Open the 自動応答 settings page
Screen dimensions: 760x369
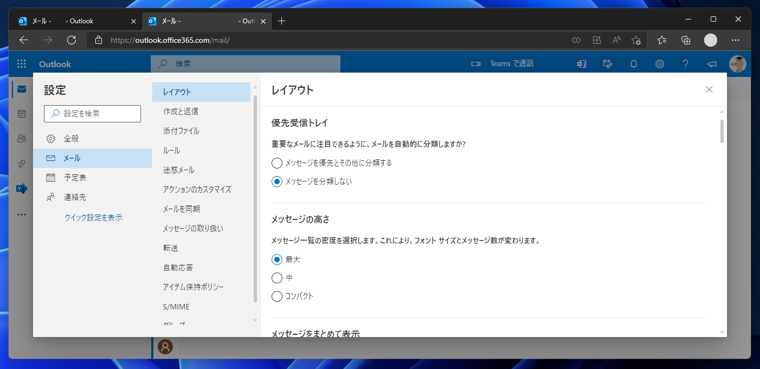click(201, 267)
